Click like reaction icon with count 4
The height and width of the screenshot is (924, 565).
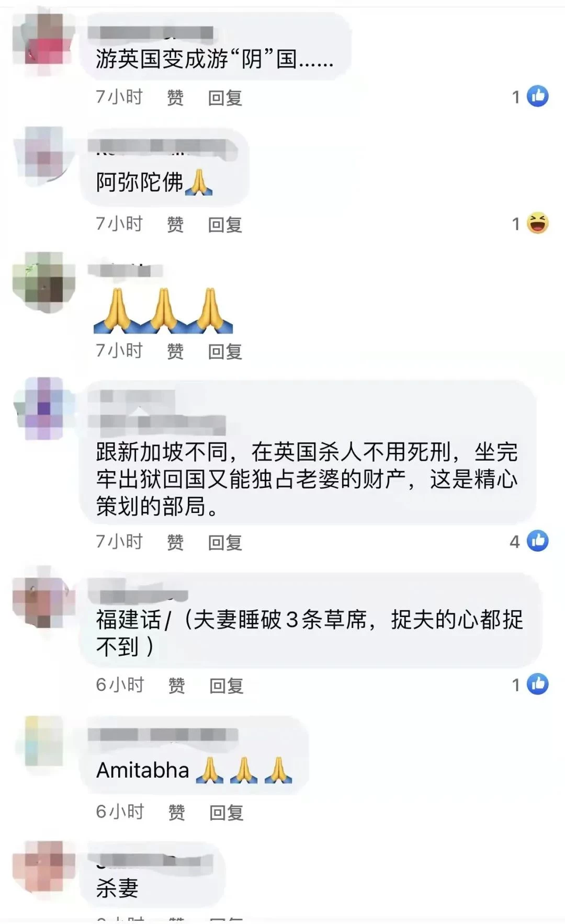click(537, 541)
